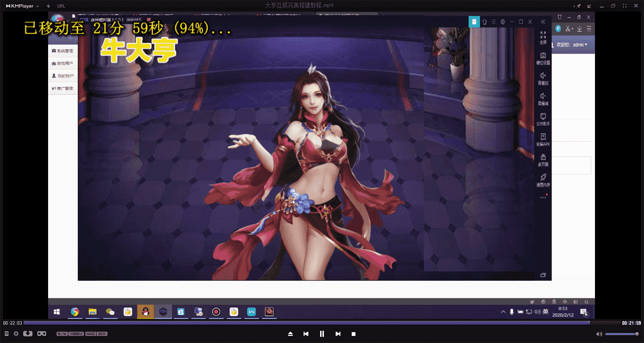Mute the player volume
Viewport: 644px width, 343px height.
(599, 334)
